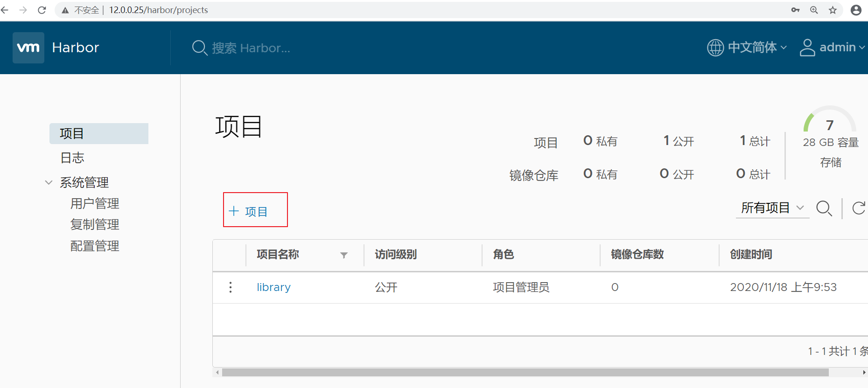868x388 pixels.
Task: Click the 角色 column header
Action: (504, 255)
